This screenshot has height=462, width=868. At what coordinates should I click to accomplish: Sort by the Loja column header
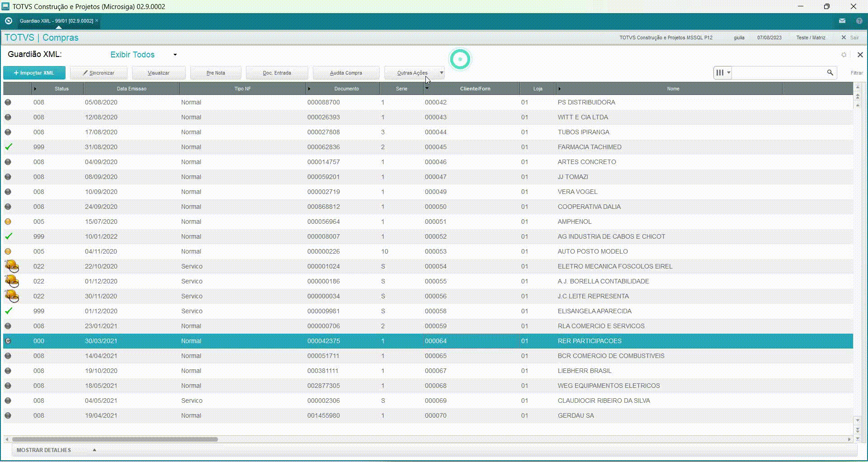point(538,89)
